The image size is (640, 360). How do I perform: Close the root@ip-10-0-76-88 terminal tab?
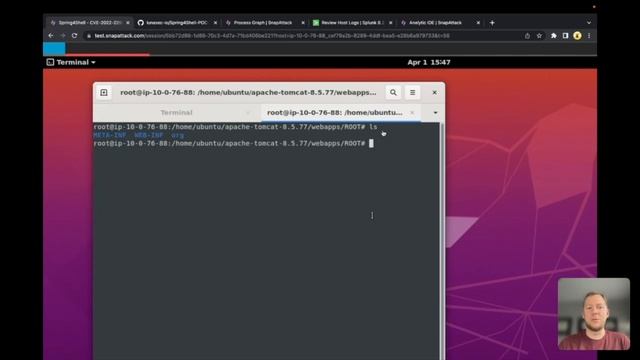click(412, 113)
